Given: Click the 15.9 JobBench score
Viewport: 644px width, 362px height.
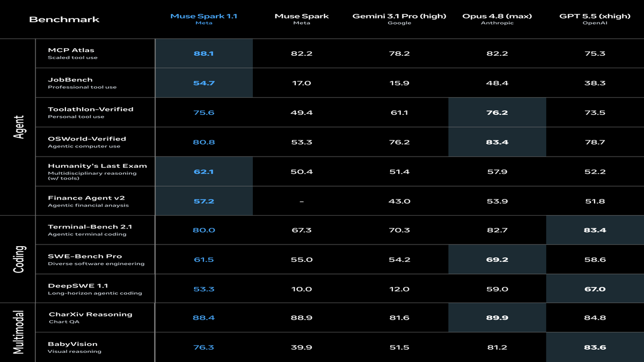Looking at the screenshot, I should 399,83.
